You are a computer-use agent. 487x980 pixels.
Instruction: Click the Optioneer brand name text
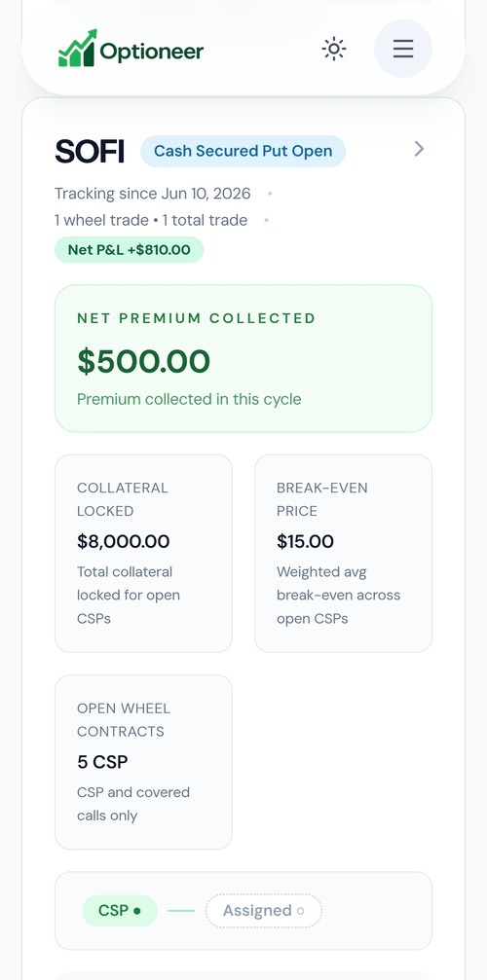(151, 52)
